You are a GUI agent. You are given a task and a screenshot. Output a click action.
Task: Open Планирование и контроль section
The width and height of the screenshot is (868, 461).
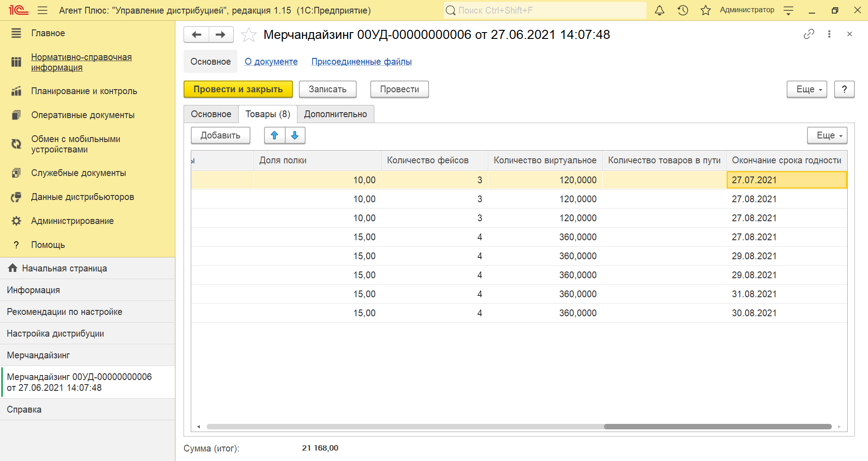point(84,91)
